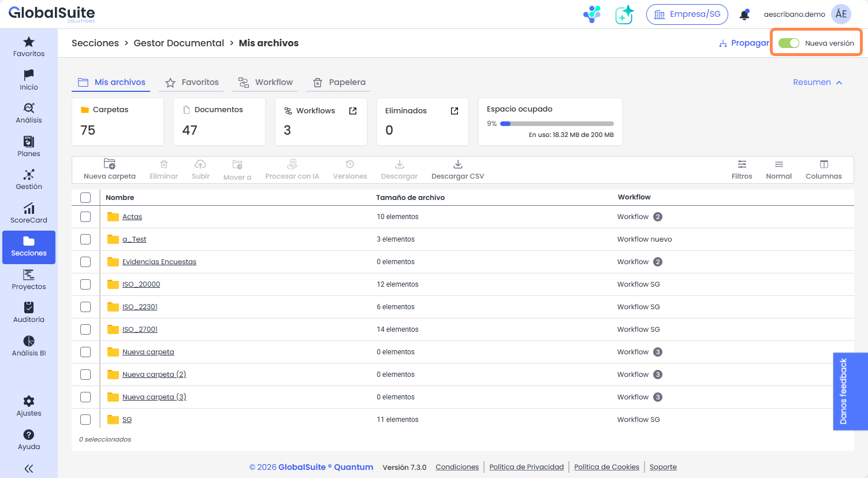Image resolution: width=868 pixels, height=478 pixels.
Task: Open the Empresa/SG company selector
Action: click(687, 14)
